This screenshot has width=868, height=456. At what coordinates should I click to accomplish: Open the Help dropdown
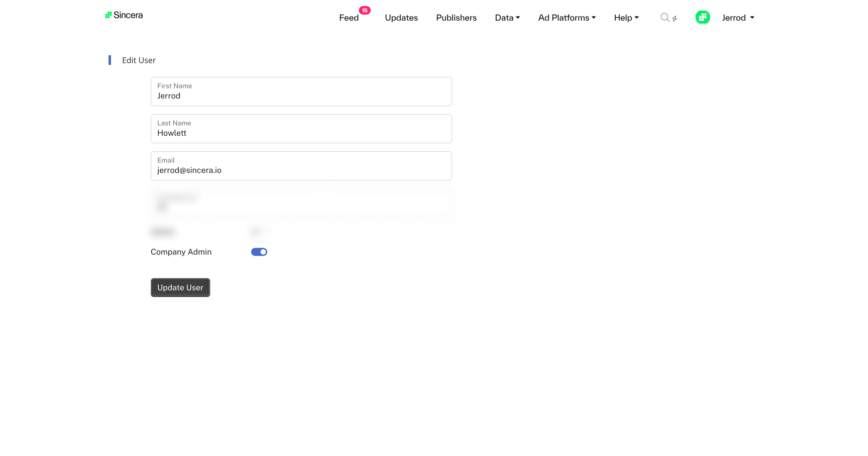pos(626,18)
